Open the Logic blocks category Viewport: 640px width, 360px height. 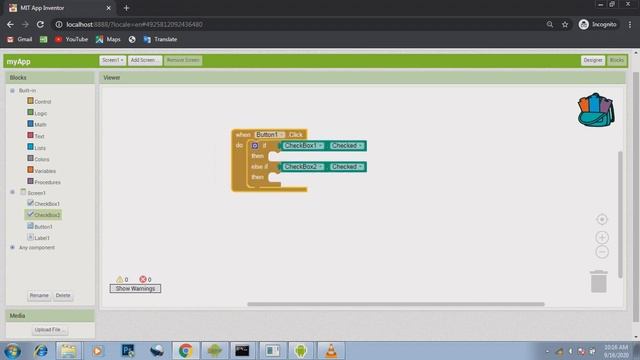(37, 113)
